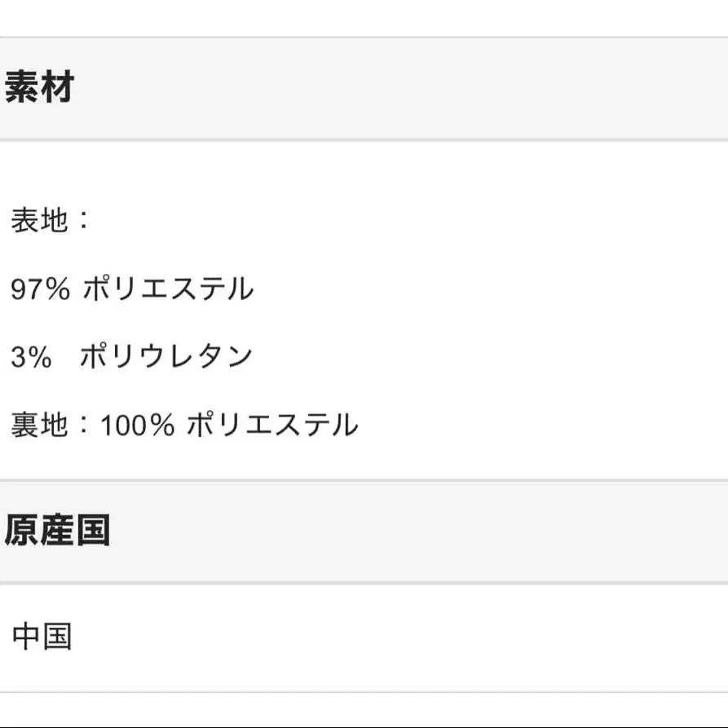Click the colon after 表地

pos(84,219)
